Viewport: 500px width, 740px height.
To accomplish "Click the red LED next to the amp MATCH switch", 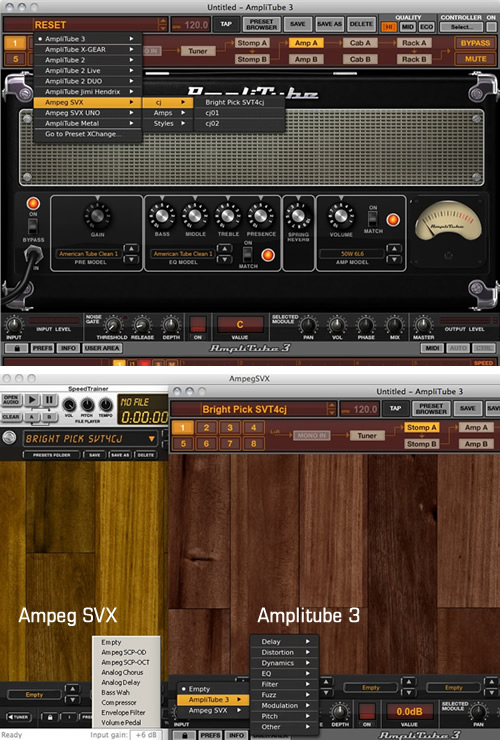I will (x=393, y=219).
